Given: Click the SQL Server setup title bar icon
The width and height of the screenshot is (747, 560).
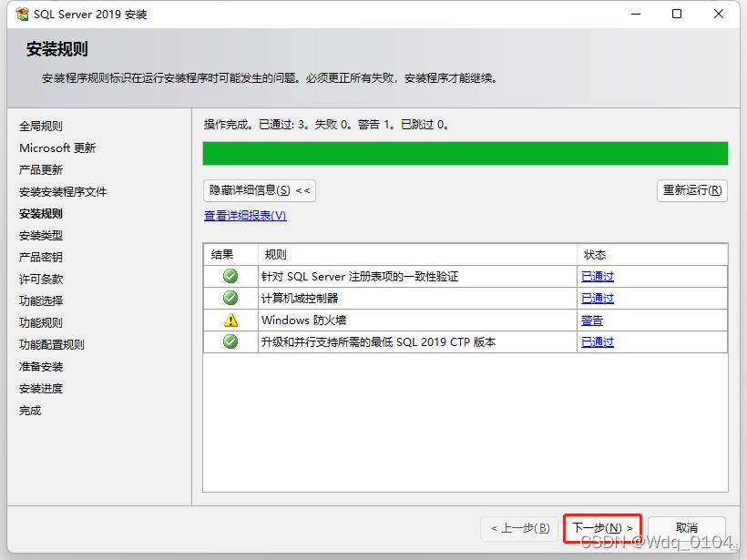Looking at the screenshot, I should click(x=22, y=15).
